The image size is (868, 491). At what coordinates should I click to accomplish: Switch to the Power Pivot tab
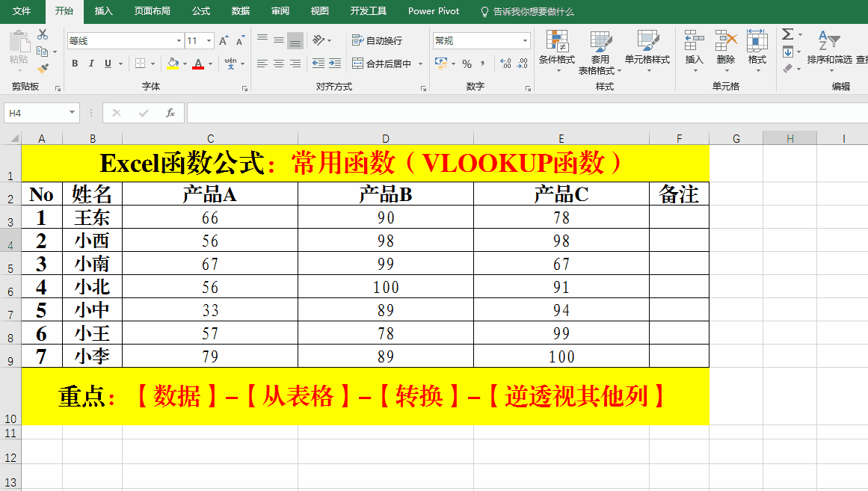click(x=434, y=11)
